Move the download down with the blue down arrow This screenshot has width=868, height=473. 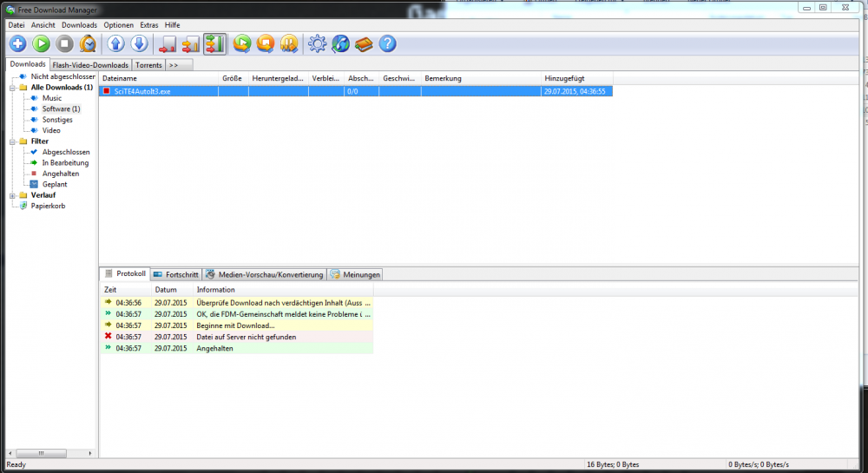[139, 43]
